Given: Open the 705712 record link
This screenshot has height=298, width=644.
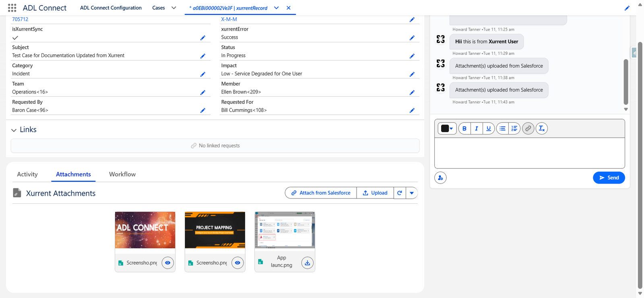Looking at the screenshot, I should pyautogui.click(x=20, y=19).
